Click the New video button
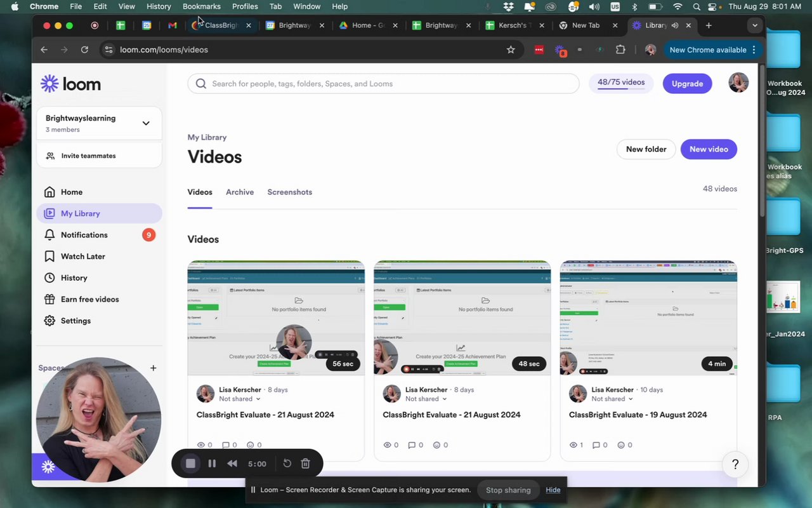Screen dimensions: 812x508 [709, 149]
